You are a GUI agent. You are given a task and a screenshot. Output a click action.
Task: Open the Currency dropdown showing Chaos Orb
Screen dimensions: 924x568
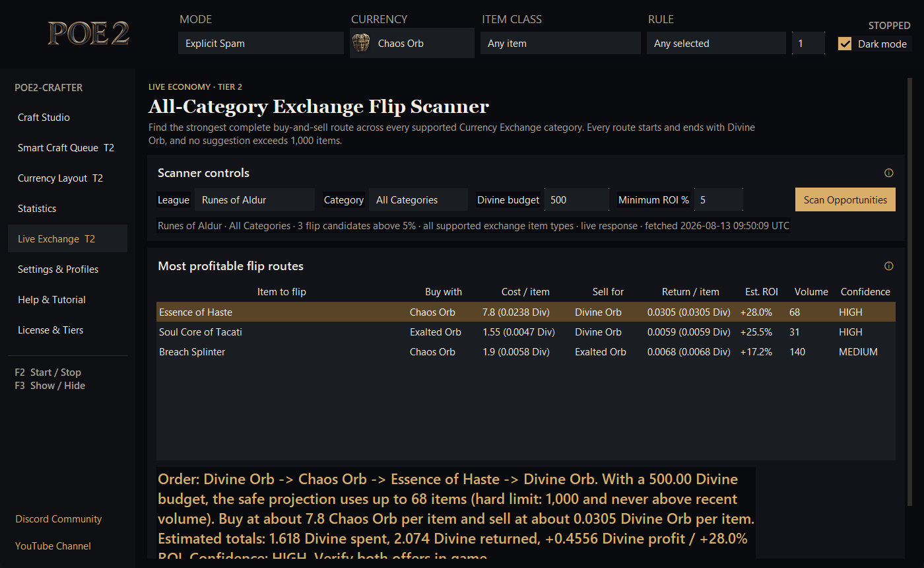412,43
